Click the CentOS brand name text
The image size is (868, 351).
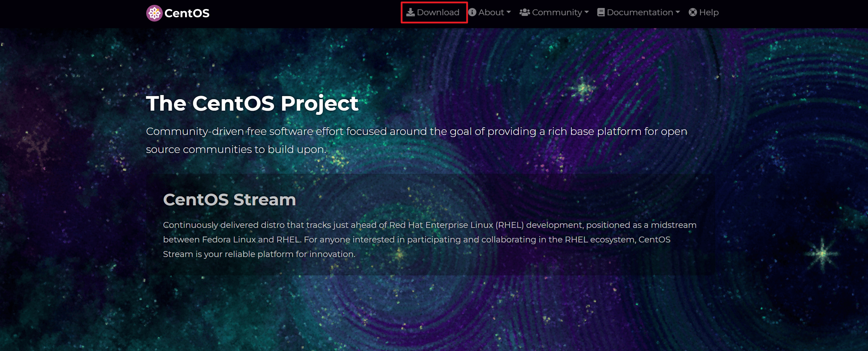[187, 13]
